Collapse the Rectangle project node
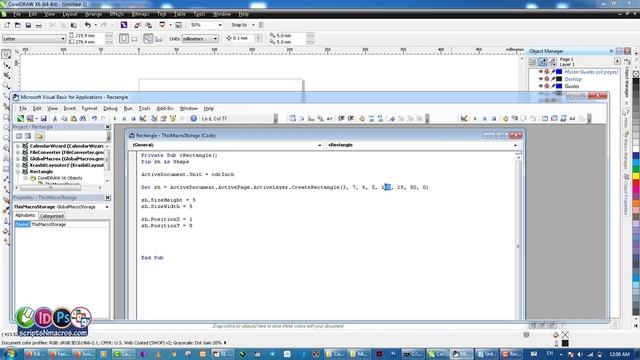The height and width of the screenshot is (360, 640). click(x=18, y=172)
